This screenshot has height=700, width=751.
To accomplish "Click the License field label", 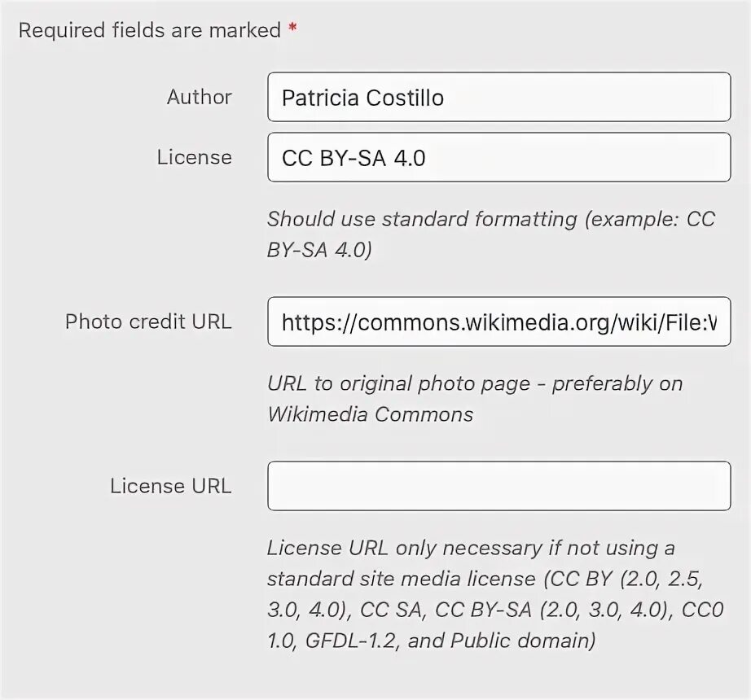I will [x=194, y=157].
